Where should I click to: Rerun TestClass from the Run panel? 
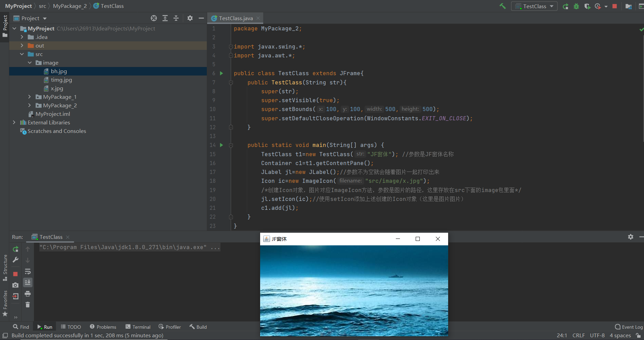click(x=15, y=249)
